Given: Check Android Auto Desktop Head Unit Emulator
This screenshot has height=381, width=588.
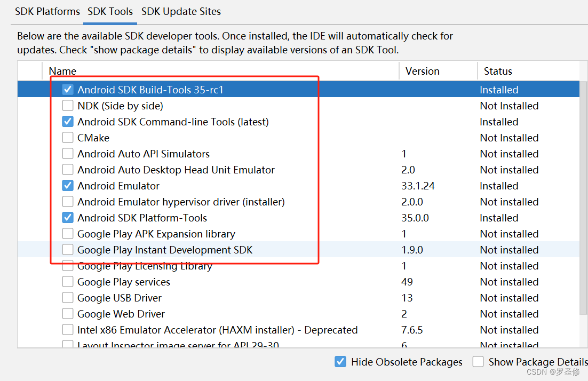Looking at the screenshot, I should [68, 170].
